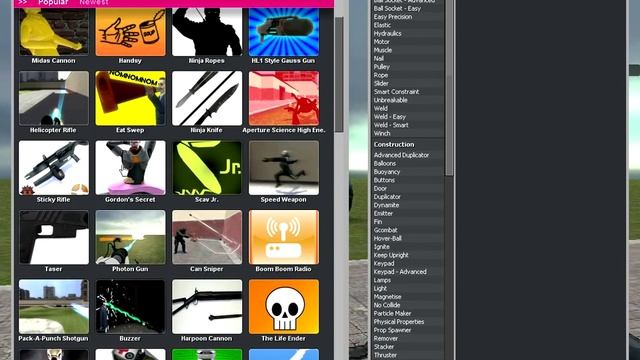Select the Gcombat tool

385,230
